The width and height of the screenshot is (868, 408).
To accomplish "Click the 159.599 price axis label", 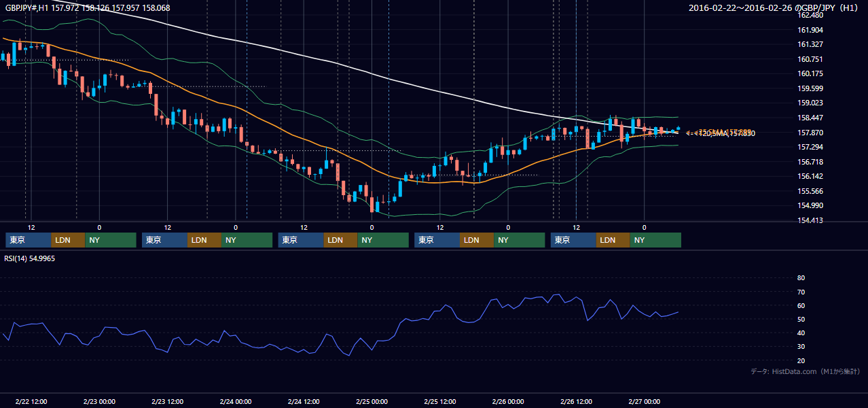I will click(x=810, y=88).
